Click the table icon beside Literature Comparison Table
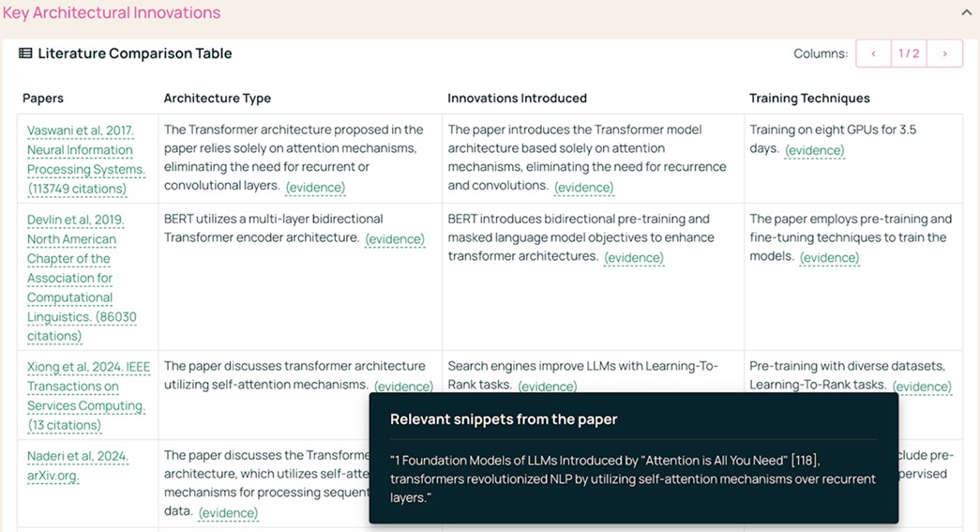Image resolution: width=980 pixels, height=532 pixels. [x=25, y=53]
